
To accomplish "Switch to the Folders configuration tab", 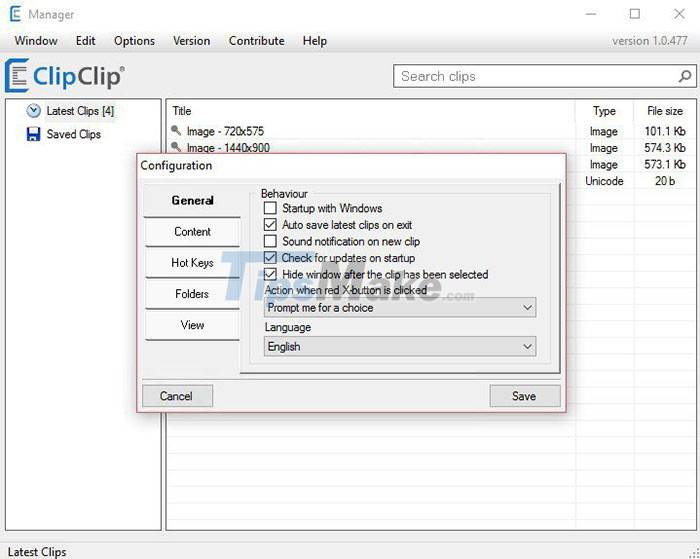I will pyautogui.click(x=192, y=294).
